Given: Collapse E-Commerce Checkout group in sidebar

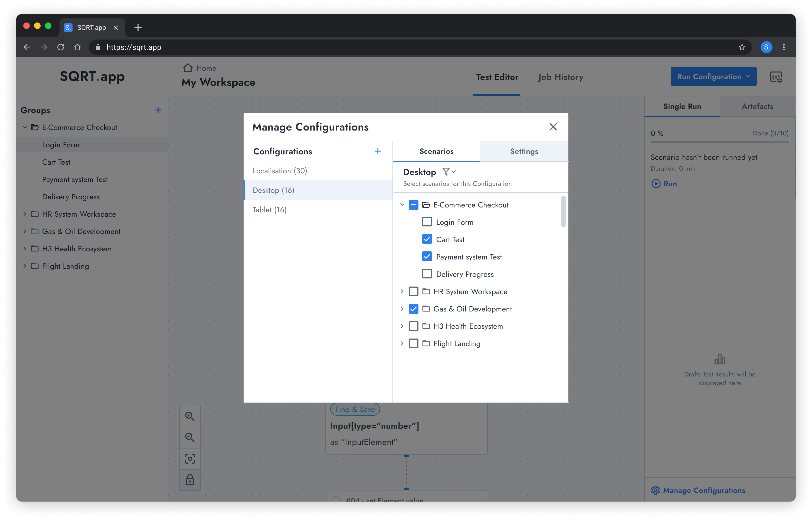Looking at the screenshot, I should [25, 127].
